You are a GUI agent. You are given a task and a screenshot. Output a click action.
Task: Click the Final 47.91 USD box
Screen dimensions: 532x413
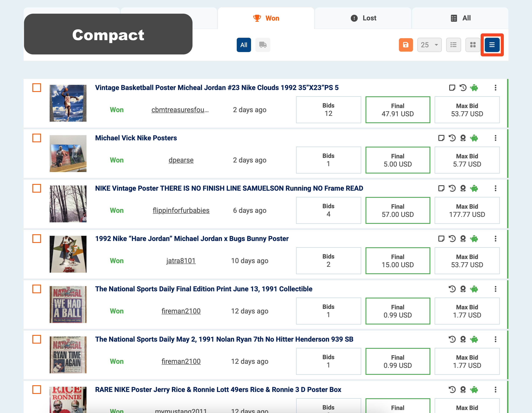[398, 110]
